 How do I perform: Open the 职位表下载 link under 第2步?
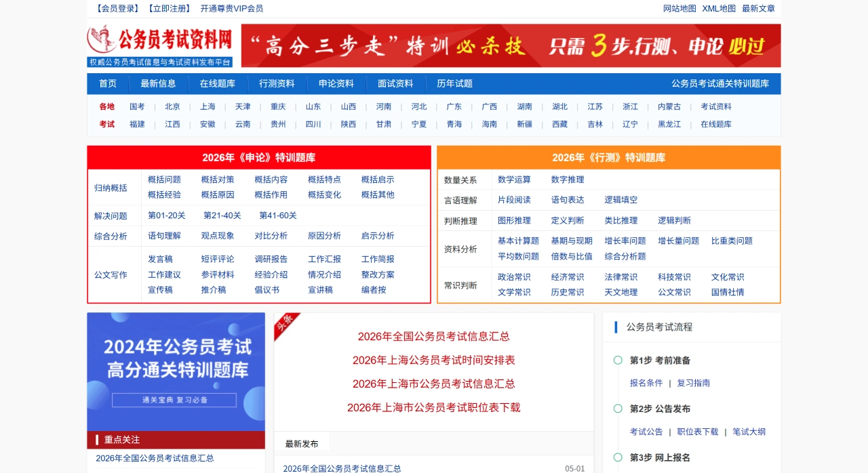697,431
